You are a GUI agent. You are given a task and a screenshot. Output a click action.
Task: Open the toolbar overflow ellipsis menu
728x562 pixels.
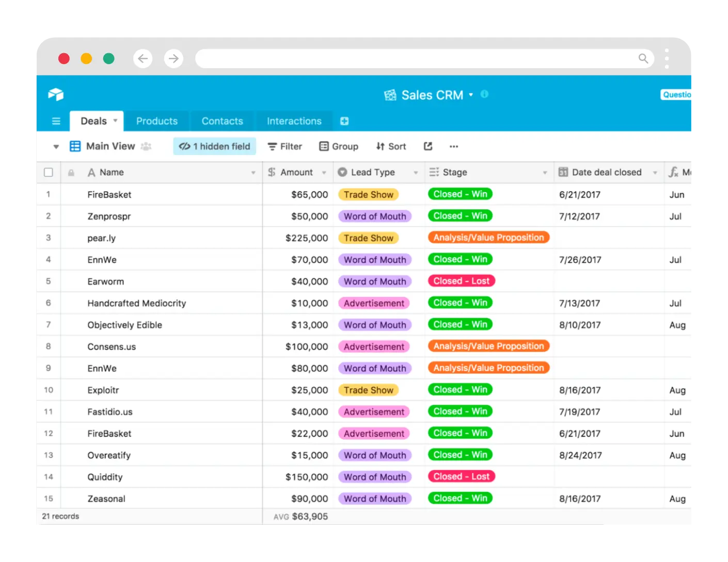[x=454, y=147]
